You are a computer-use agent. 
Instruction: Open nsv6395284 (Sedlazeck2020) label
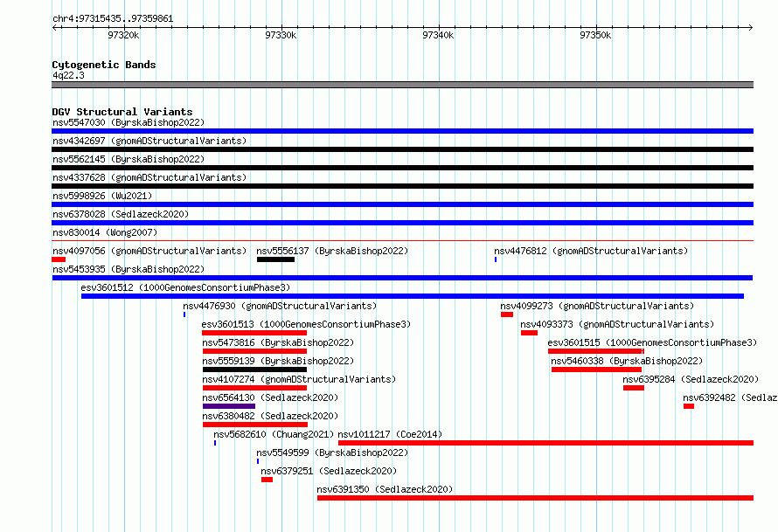[x=691, y=379]
